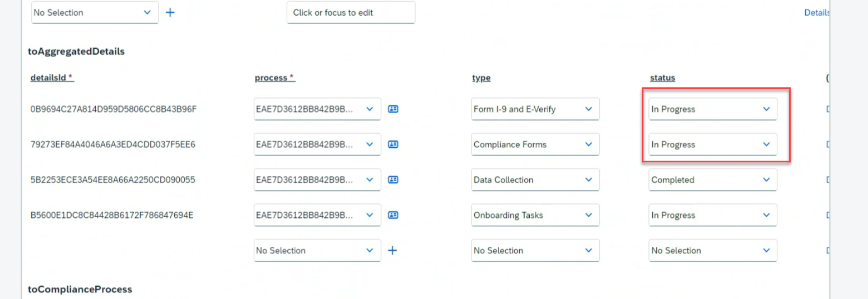Click the status column header
This screenshot has width=868, height=299.
662,78
